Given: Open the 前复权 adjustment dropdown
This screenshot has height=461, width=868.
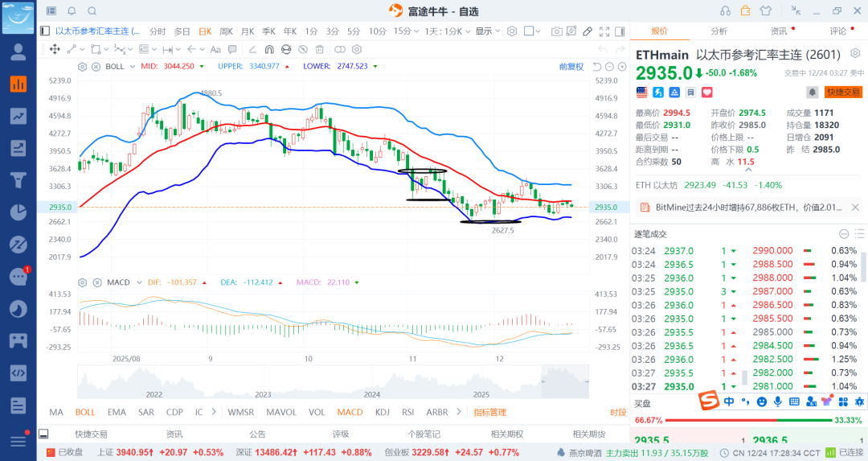Looking at the screenshot, I should coord(571,67).
